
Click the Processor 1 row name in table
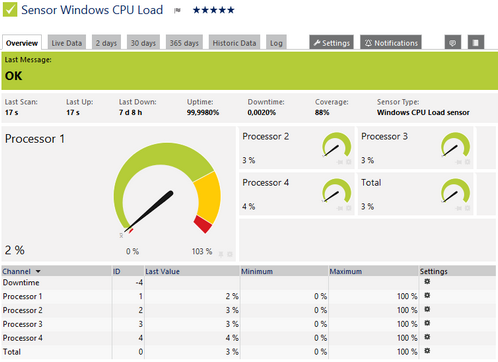point(22,296)
